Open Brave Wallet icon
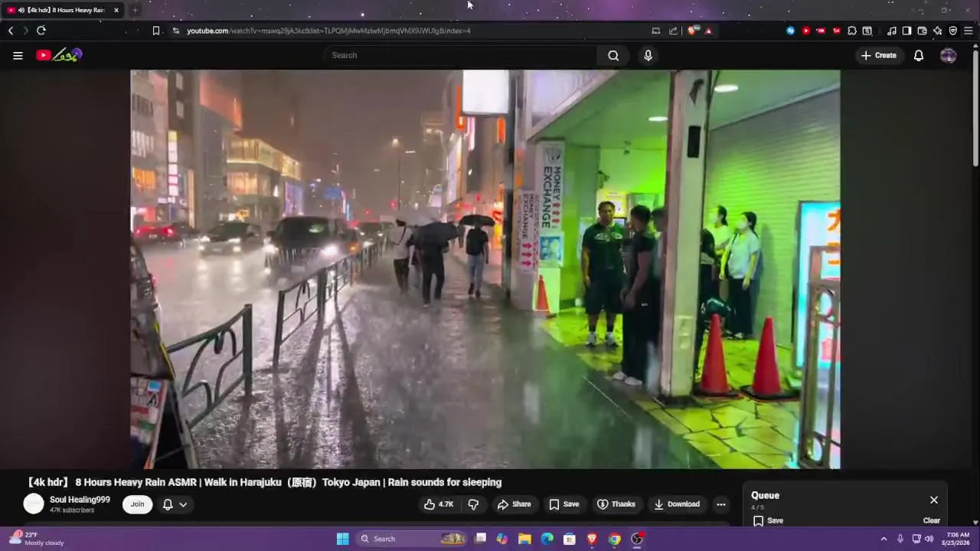This screenshot has height=551, width=980. (x=922, y=31)
